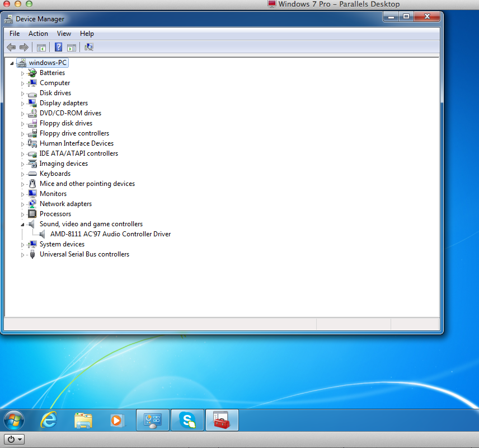This screenshot has height=448, width=479.
Task: Select the Floppy drive controllers label
Action: click(74, 133)
